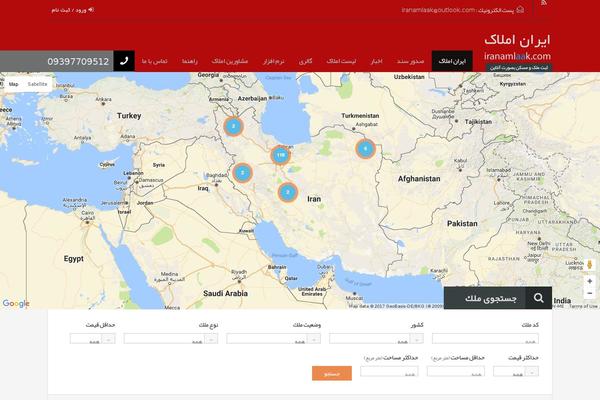
Task: Switch map to Satellite view
Action: 38,84
